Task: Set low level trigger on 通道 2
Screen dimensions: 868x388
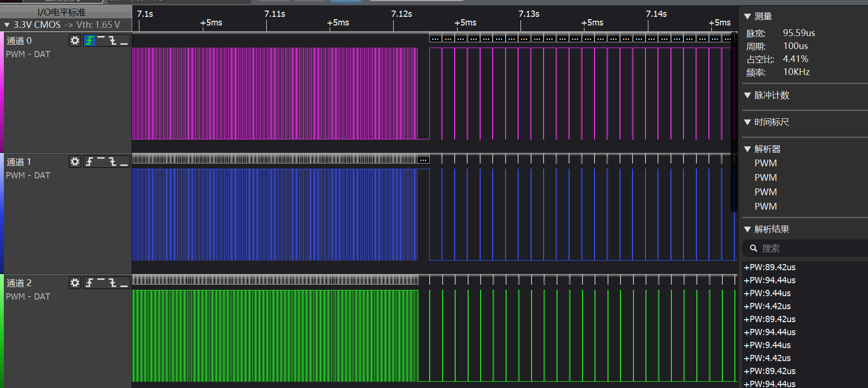Action: click(124, 283)
